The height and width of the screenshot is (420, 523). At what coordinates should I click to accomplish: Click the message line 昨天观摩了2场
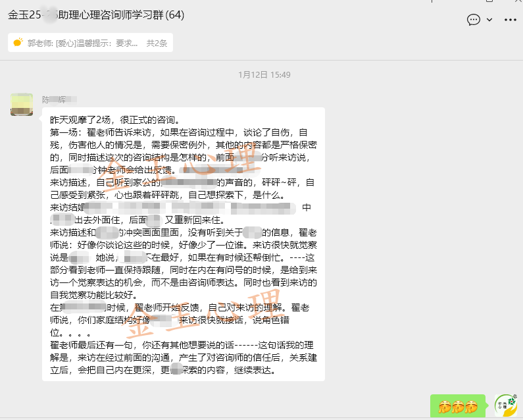tap(114, 120)
